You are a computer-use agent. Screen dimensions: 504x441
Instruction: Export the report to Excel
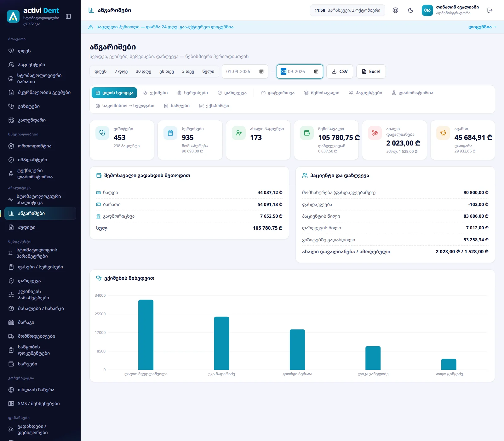371,72
